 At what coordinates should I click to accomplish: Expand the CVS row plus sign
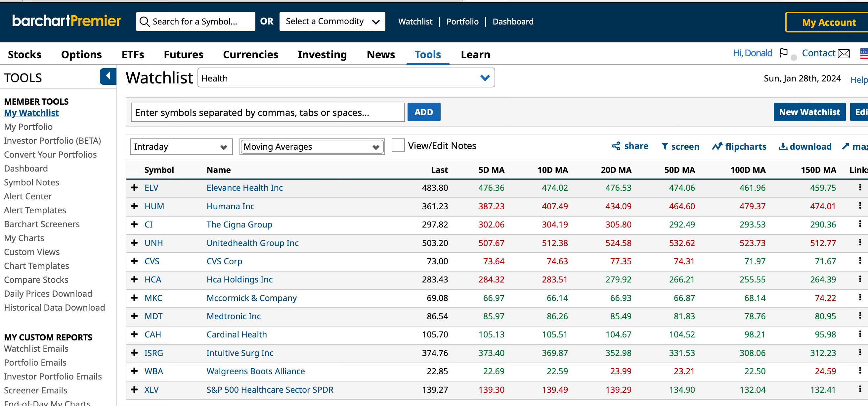click(x=134, y=261)
